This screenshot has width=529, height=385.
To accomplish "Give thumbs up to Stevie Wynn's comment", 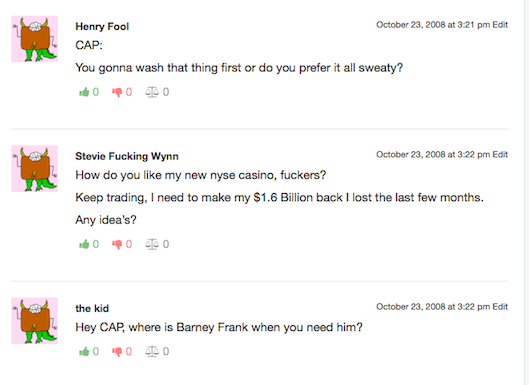I will click(84, 244).
